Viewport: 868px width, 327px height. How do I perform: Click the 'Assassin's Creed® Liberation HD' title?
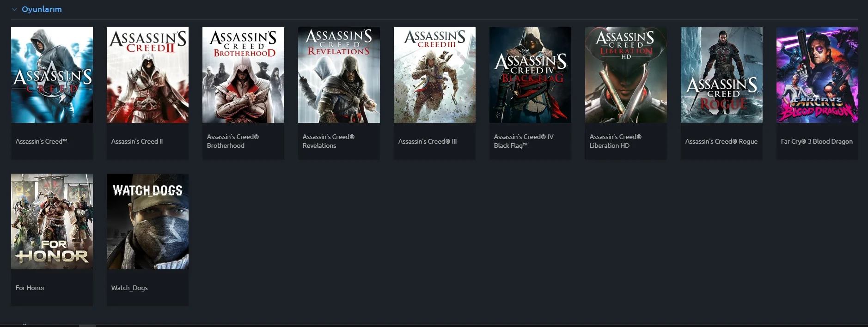[x=615, y=141]
